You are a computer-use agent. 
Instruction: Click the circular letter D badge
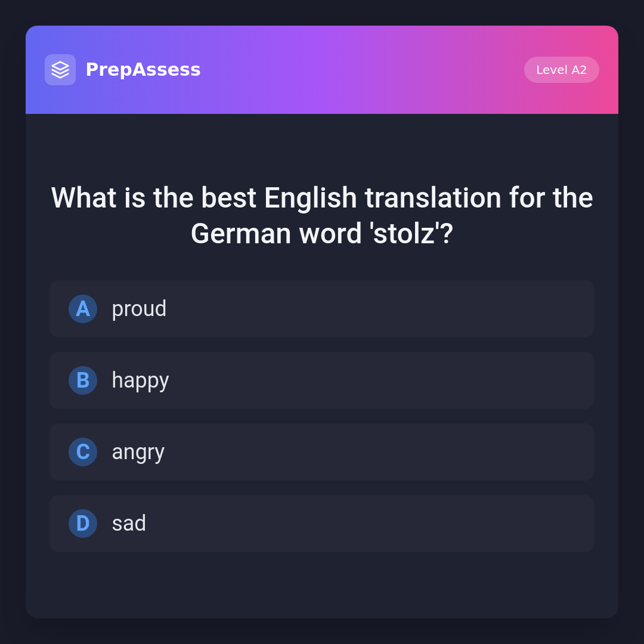click(83, 524)
